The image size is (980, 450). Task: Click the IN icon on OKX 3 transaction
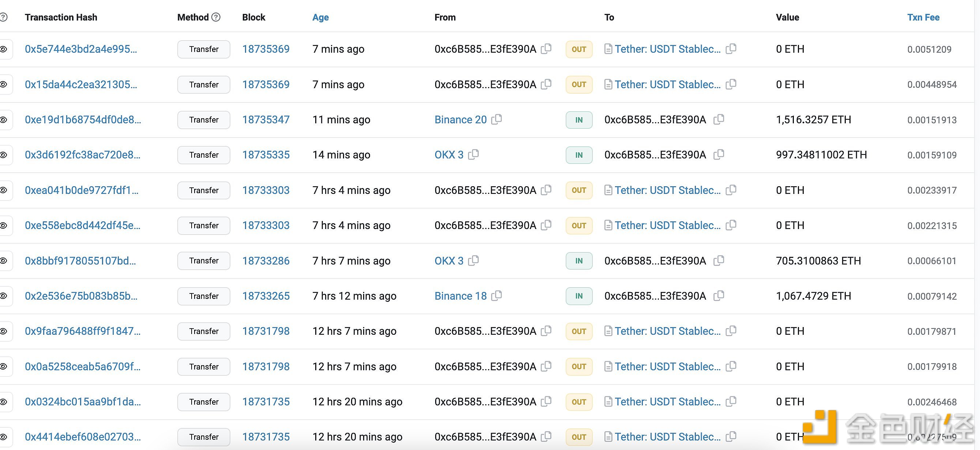click(576, 154)
